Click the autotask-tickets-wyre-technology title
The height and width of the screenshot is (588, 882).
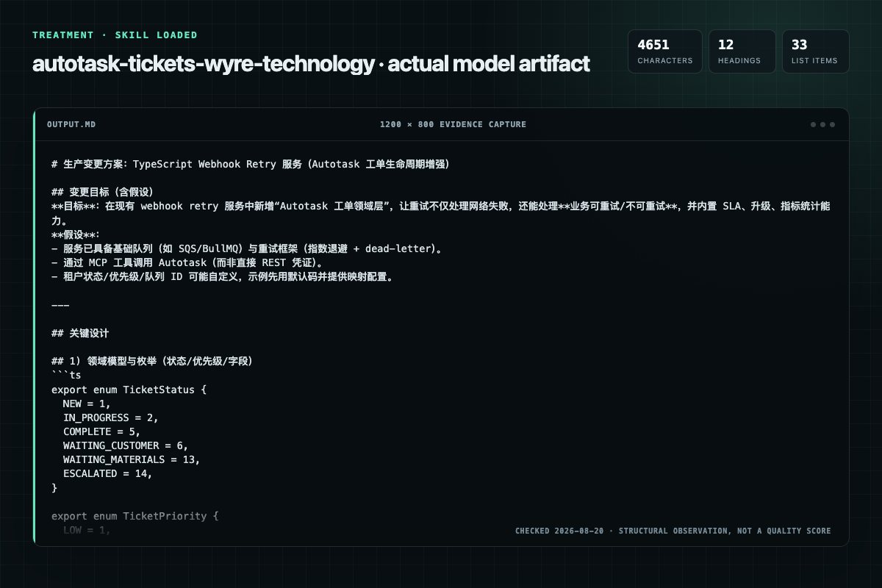[x=311, y=64]
